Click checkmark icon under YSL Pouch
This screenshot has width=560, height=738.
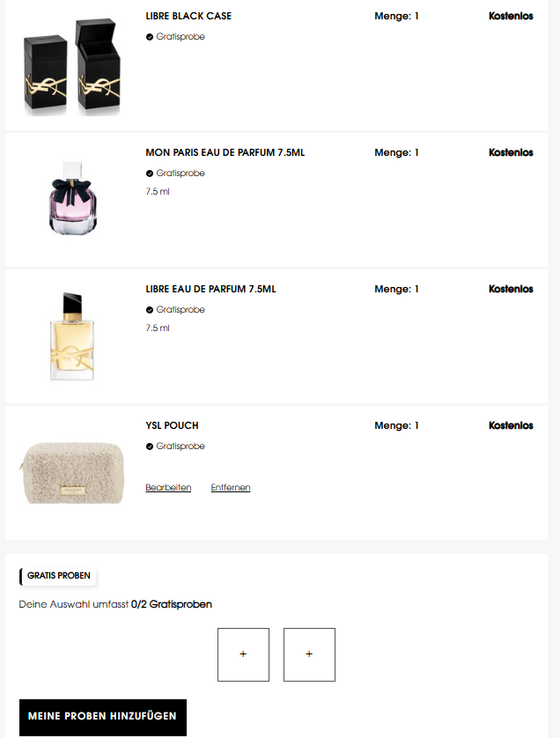click(150, 446)
